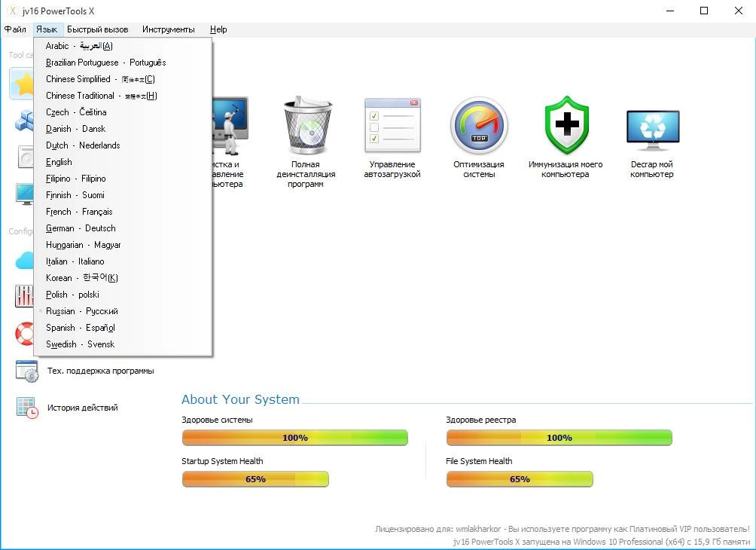Click Здоровье реестра 100% progress bar
This screenshot has height=550, width=756.
click(559, 438)
